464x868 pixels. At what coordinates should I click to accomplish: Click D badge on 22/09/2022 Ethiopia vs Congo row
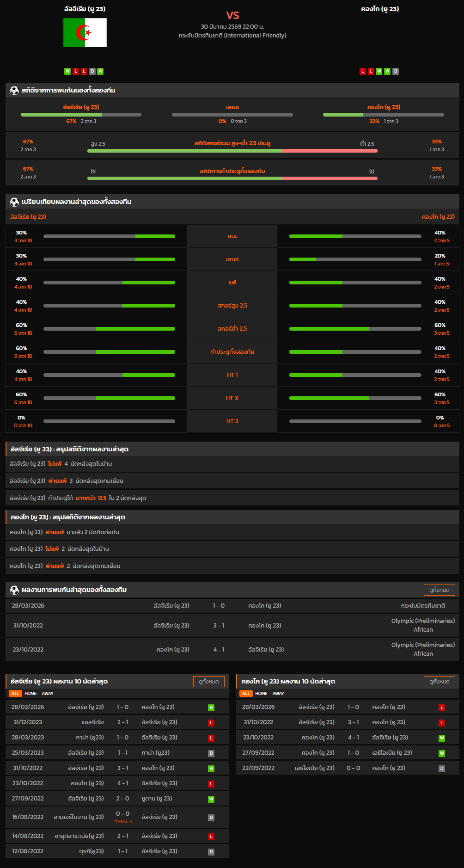coord(442,769)
